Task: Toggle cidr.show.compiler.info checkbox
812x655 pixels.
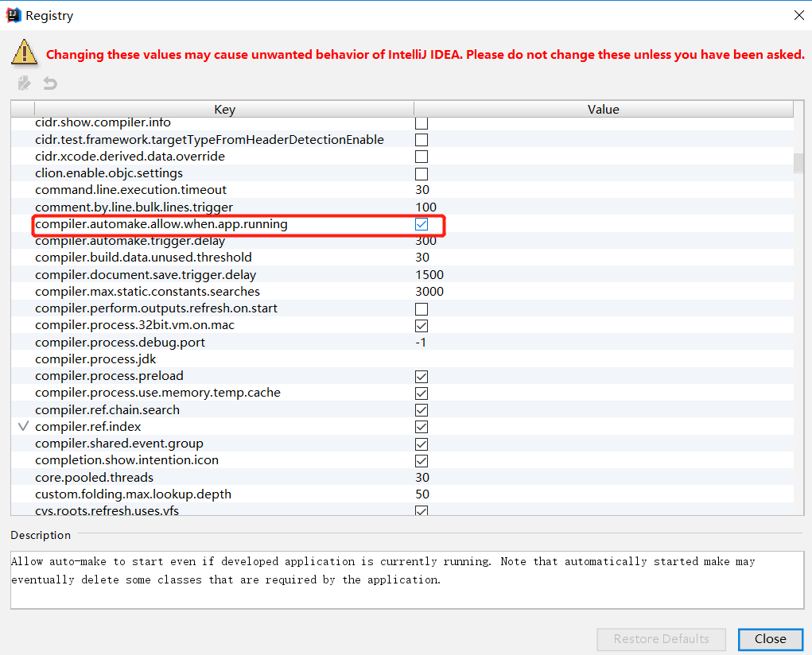Action: 422,123
